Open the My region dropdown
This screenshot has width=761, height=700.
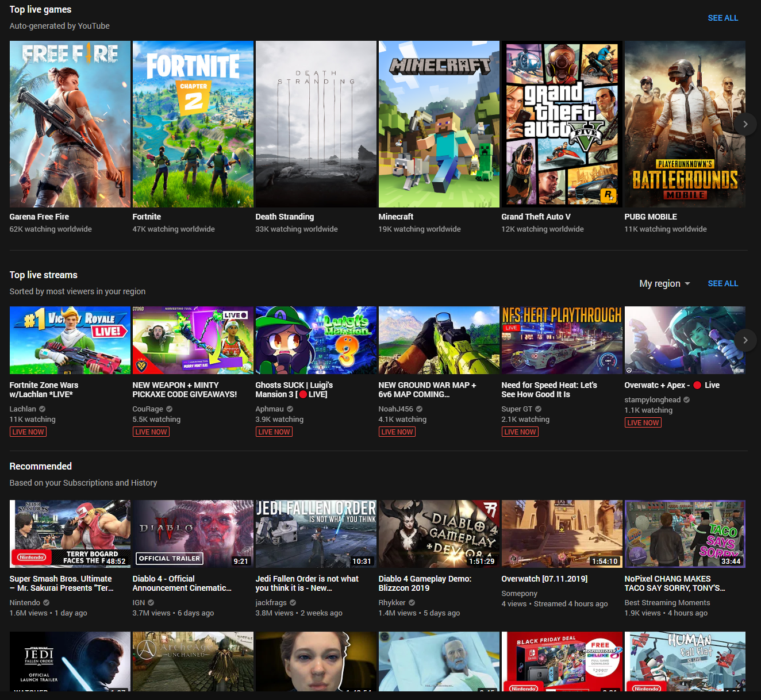[664, 283]
